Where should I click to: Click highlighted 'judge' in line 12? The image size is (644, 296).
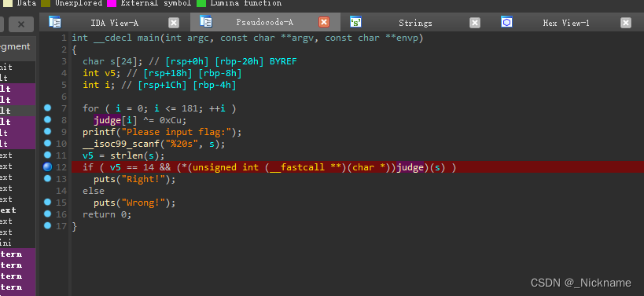(x=410, y=167)
